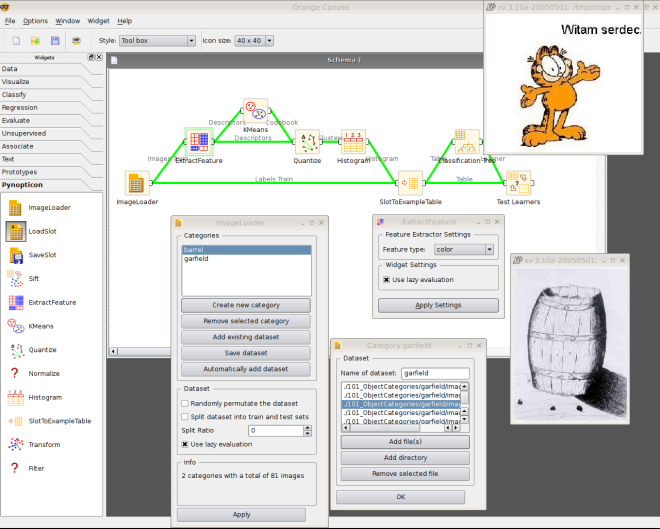The width and height of the screenshot is (660, 529).
Task: Enable Randomly permutate the dataset
Action: (185, 403)
